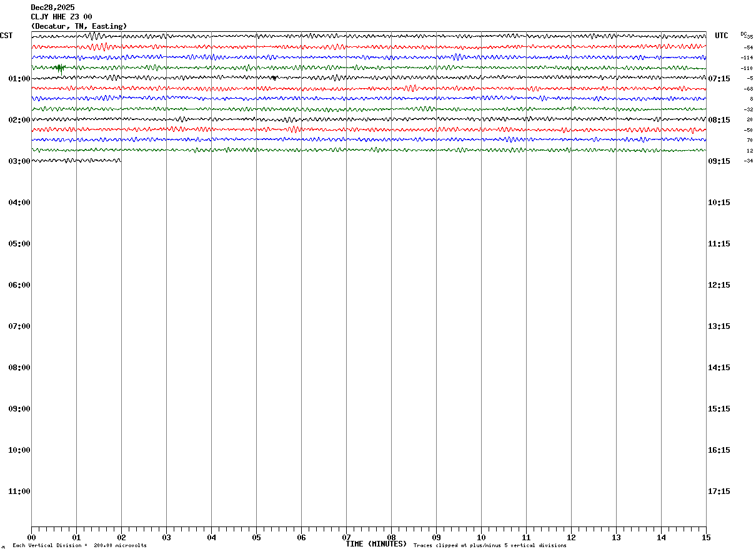Click the "07:15" UTC time label
This screenshot has width=756, height=554.
719,79
